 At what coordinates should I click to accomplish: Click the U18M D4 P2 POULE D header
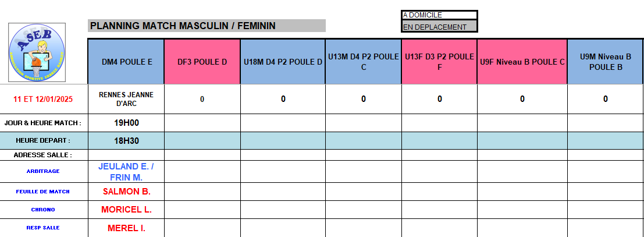tap(283, 62)
